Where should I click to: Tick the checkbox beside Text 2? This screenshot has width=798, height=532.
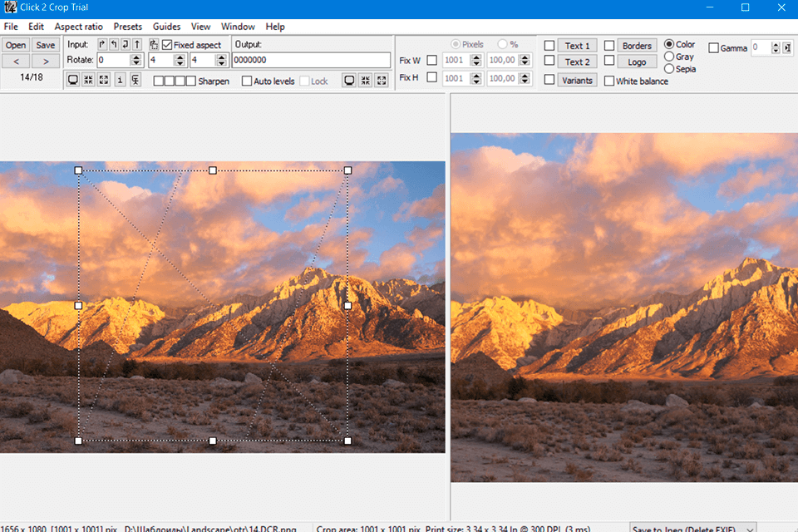click(549, 61)
